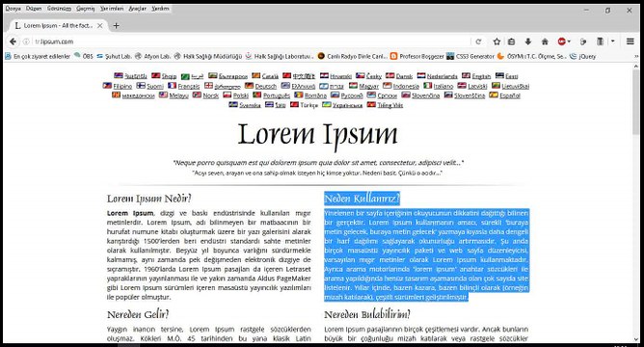Open Halk Sağlığı Müdürlüğü bookmark
The width and height of the screenshot is (644, 347).
[x=208, y=56]
